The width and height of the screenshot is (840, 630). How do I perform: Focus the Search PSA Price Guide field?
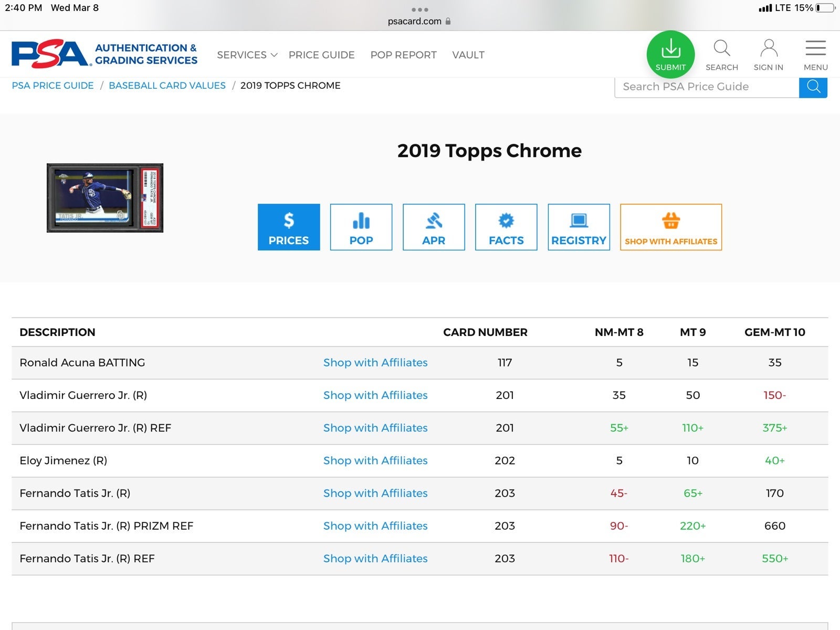coord(707,87)
